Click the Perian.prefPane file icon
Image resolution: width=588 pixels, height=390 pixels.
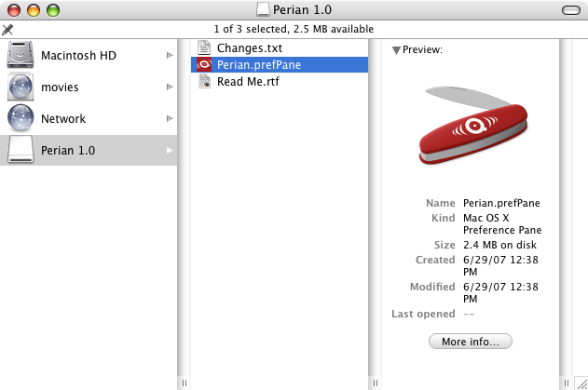tap(205, 64)
